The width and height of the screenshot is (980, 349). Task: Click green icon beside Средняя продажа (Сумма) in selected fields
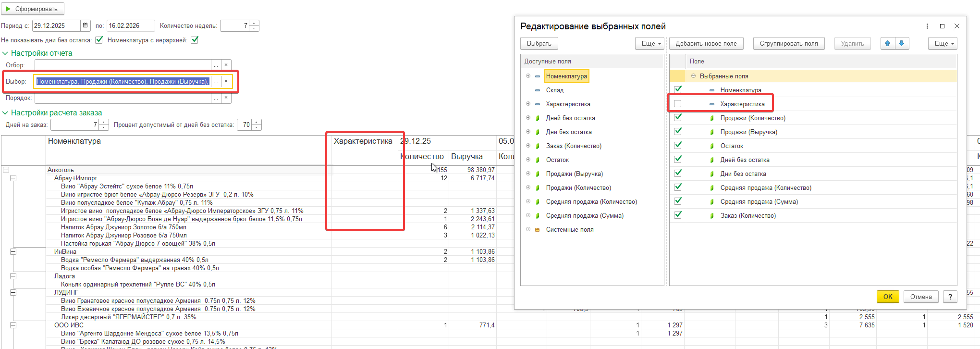[x=712, y=202]
